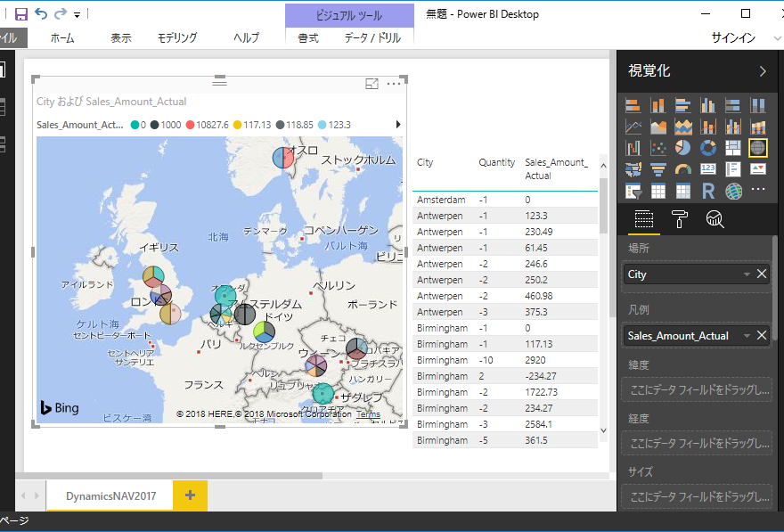Open the ホーム ribbon tab
Screen dimensions: 784x532
point(62,38)
